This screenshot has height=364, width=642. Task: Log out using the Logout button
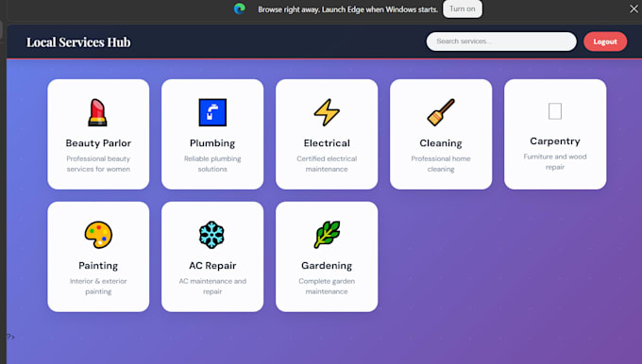click(605, 41)
